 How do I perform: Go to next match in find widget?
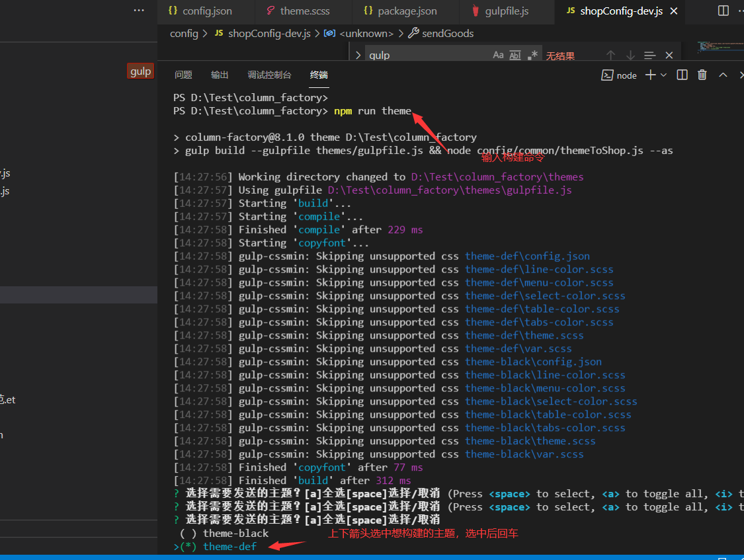tap(630, 56)
